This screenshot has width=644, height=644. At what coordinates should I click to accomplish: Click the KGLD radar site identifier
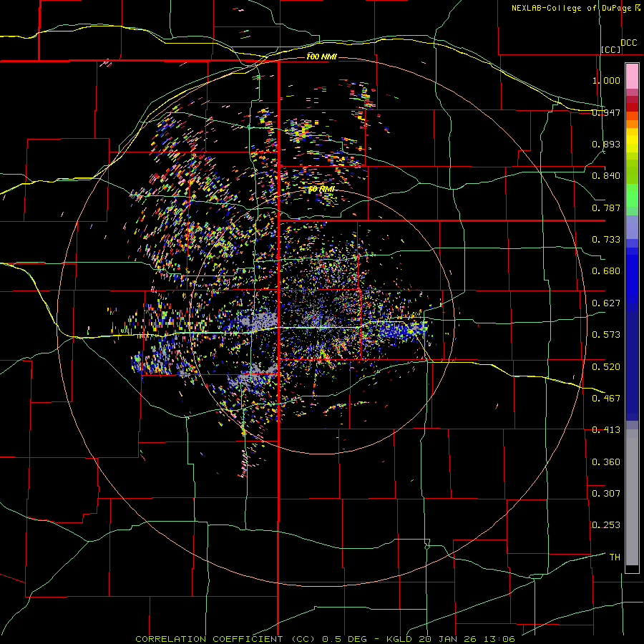point(401,639)
